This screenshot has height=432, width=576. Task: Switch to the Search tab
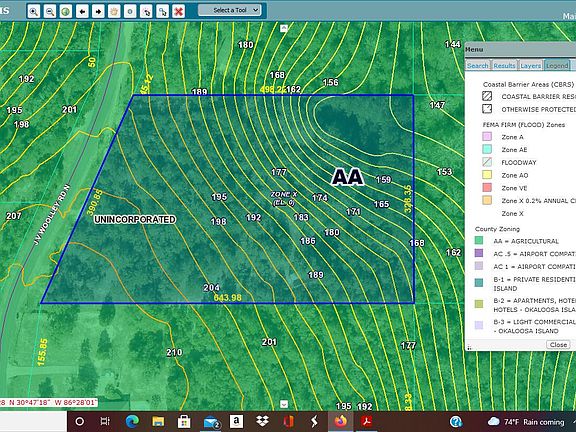point(478,65)
